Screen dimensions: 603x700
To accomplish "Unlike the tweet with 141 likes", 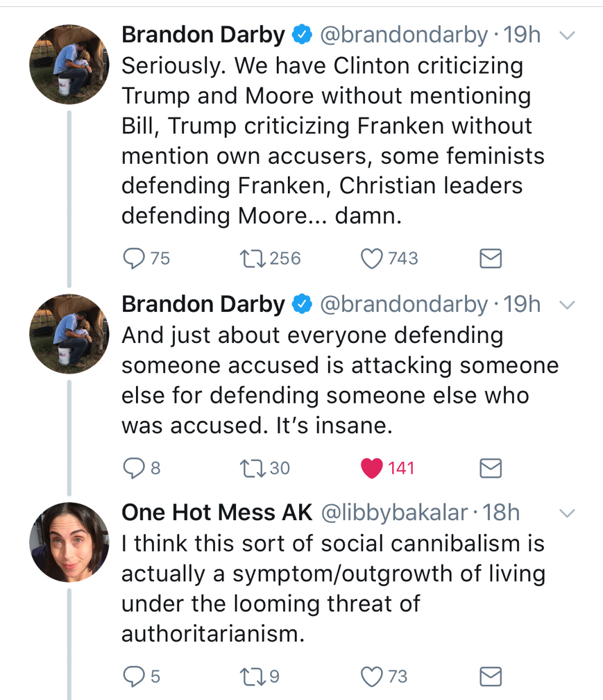I will (373, 469).
